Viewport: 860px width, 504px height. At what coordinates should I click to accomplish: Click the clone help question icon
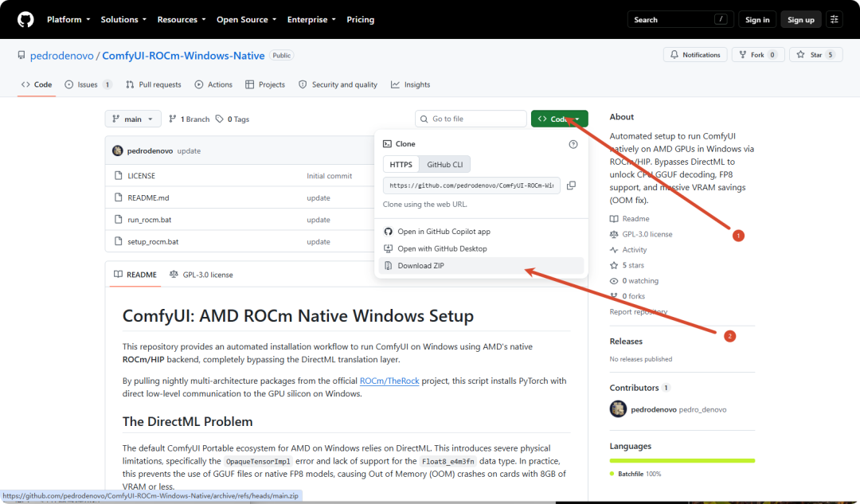[573, 144]
